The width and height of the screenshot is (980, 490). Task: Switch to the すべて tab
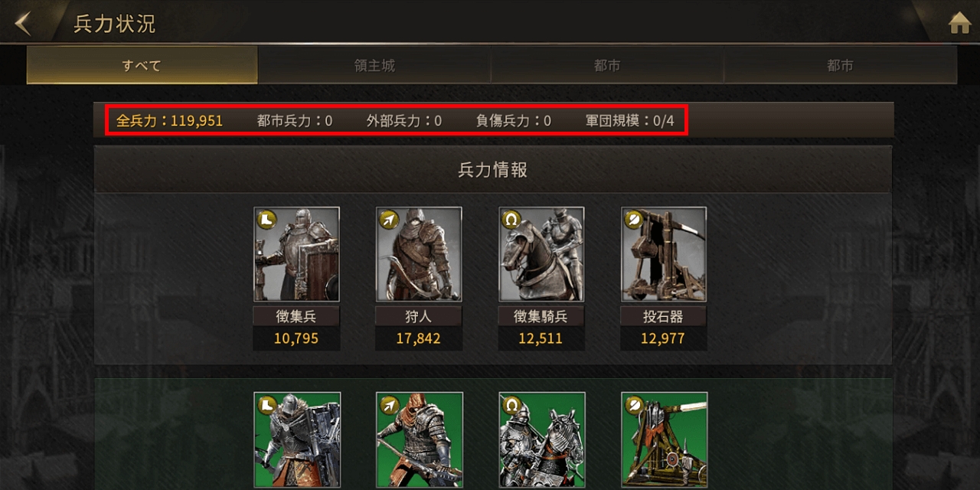[142, 65]
